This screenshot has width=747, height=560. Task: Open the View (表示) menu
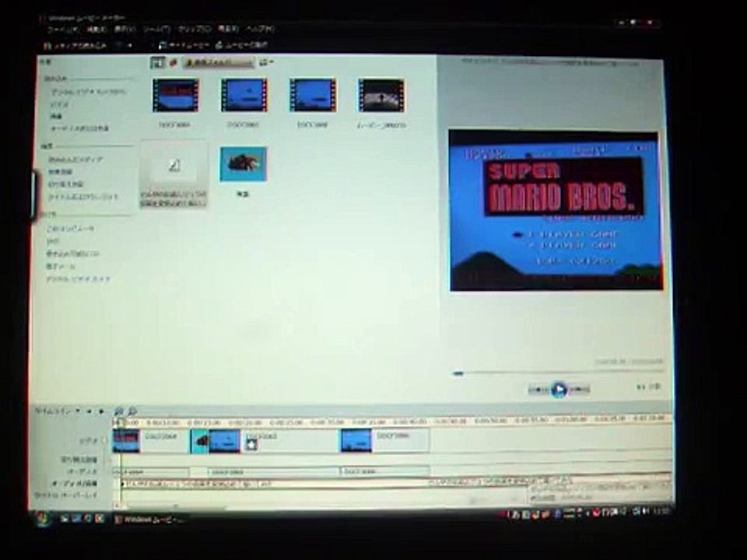124,30
